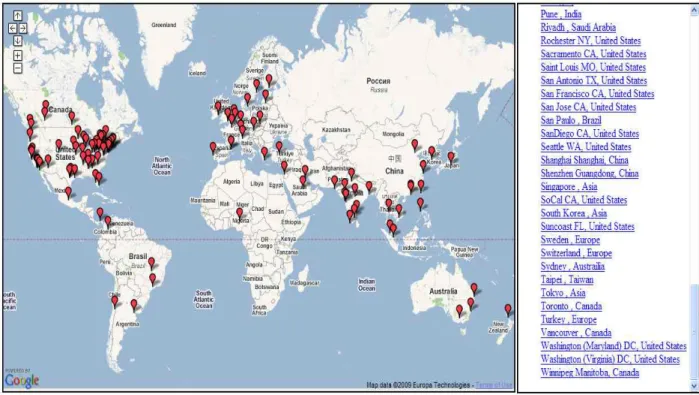699x395 pixels.
Task: Open the Tokyo, Asia link
Action: pos(563,293)
